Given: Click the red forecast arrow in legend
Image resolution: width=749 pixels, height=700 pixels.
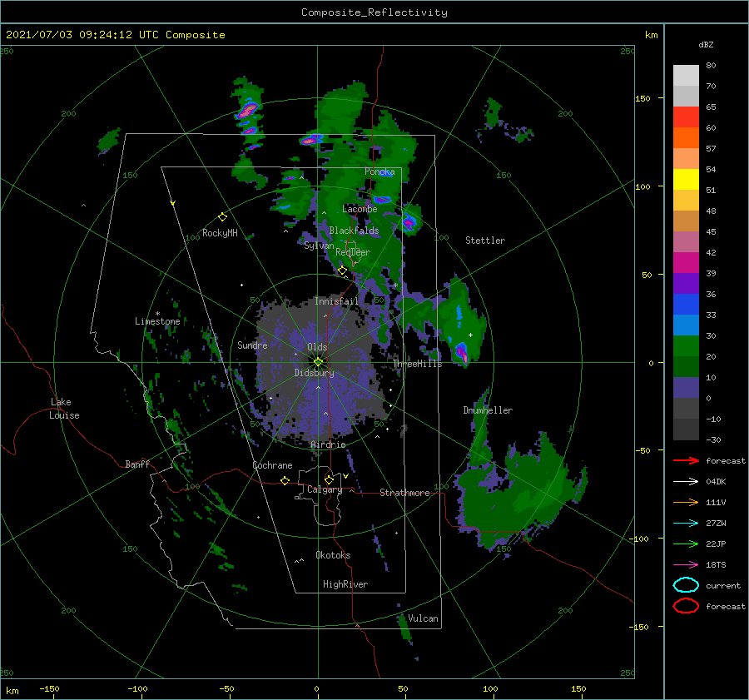Looking at the screenshot, I should click(x=686, y=460).
